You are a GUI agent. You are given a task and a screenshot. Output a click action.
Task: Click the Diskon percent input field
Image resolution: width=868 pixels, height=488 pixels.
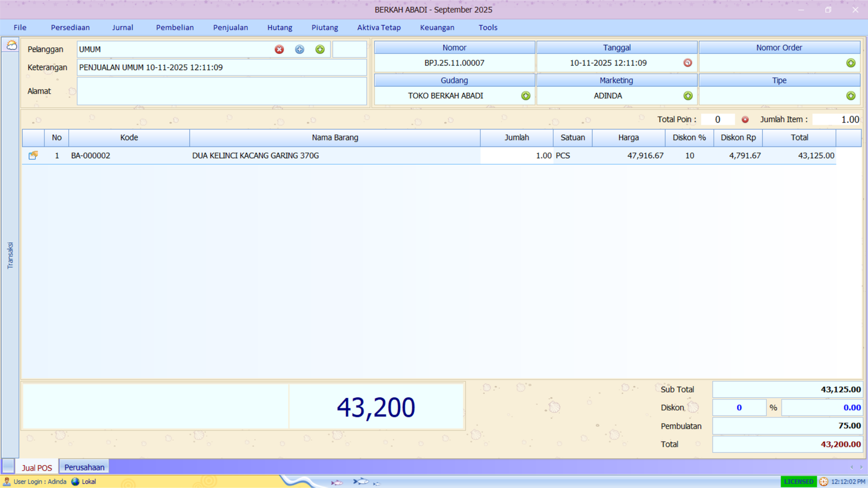point(739,408)
